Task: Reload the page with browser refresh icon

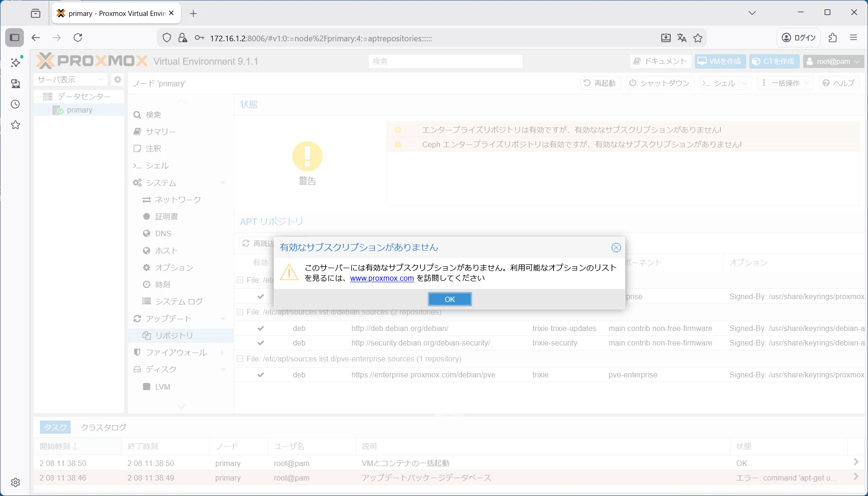Action: (78, 38)
